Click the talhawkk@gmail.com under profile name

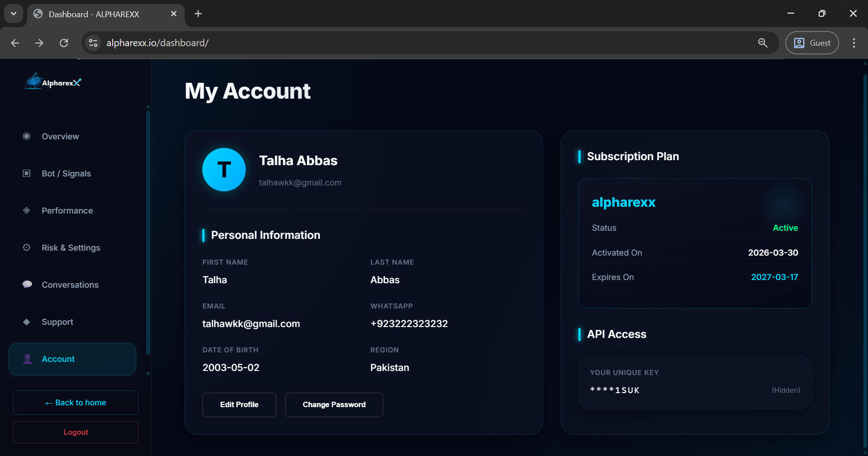pos(300,182)
